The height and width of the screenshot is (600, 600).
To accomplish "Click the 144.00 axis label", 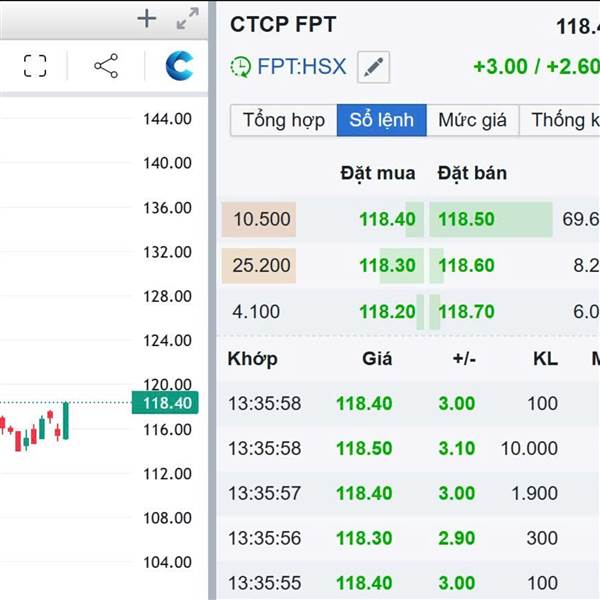I will click(167, 119).
